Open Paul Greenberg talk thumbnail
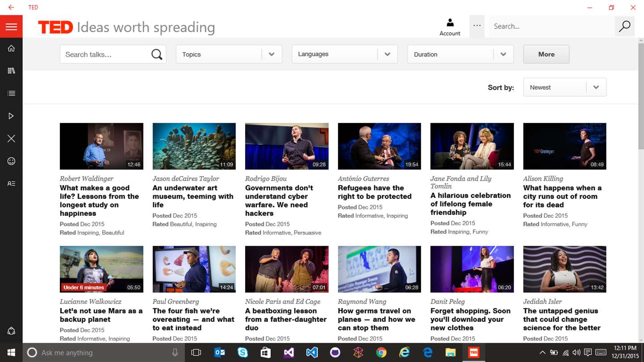This screenshot has width=644, height=362. (194, 269)
